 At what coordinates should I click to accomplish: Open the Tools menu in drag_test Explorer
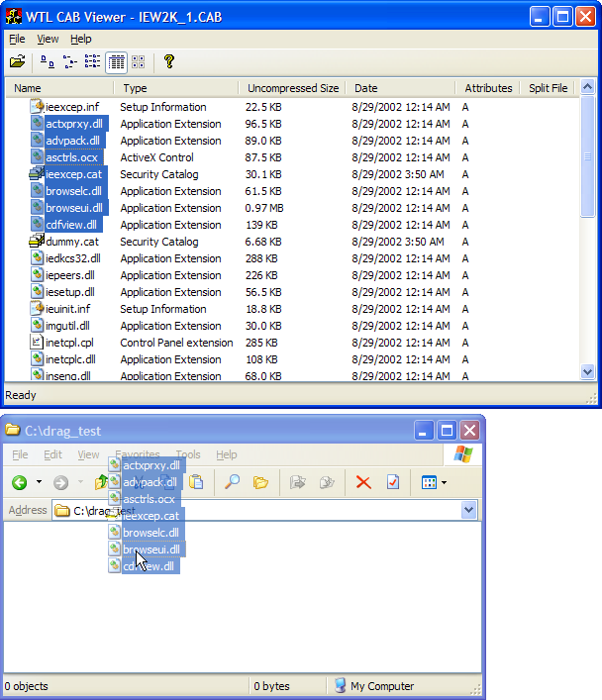(188, 454)
